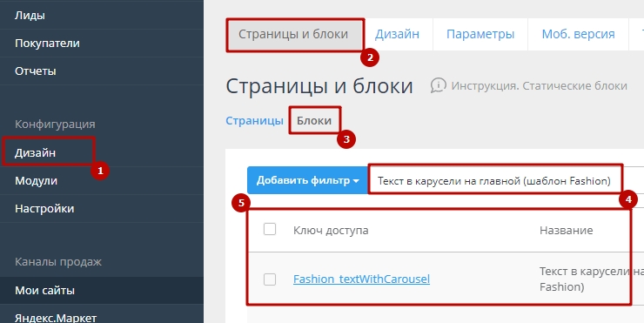Screen dimensions: 644x323
Task: Open the Fashion_textWithCarousel block link
Action: pos(361,279)
